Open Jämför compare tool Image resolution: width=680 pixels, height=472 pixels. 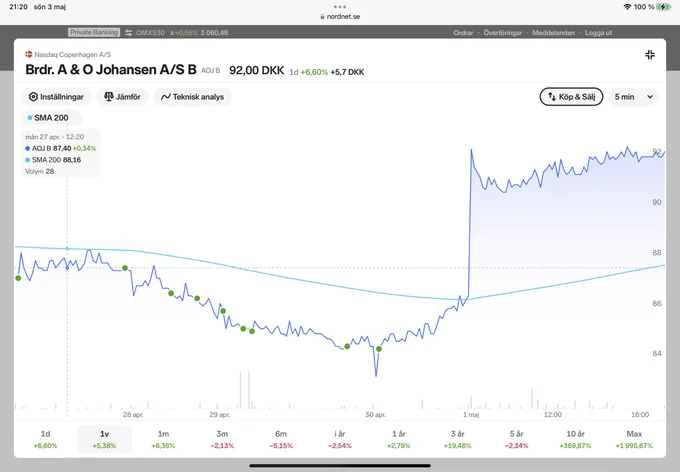tap(122, 97)
